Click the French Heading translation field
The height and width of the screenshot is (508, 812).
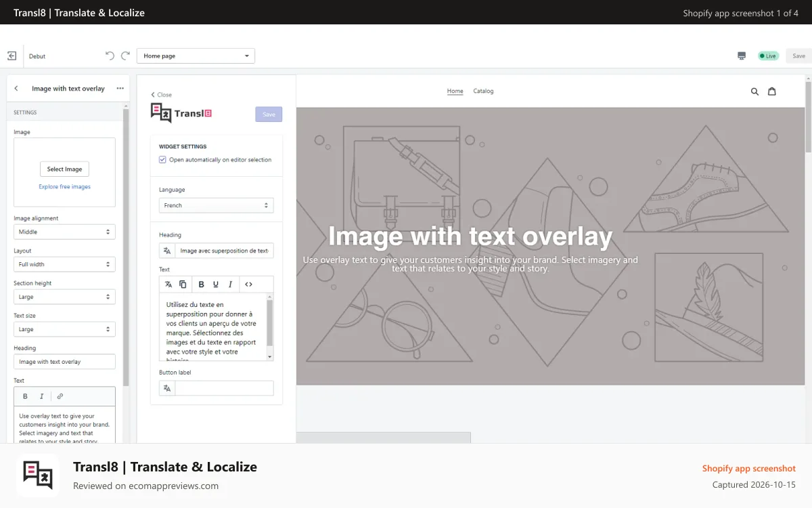[224, 251]
